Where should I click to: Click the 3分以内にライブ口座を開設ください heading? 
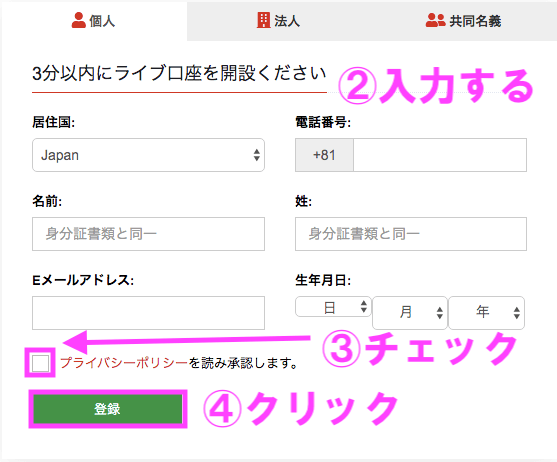click(179, 73)
